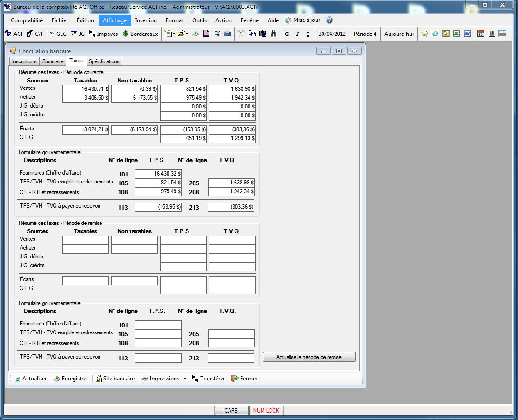Click the Impressions button

160,379
